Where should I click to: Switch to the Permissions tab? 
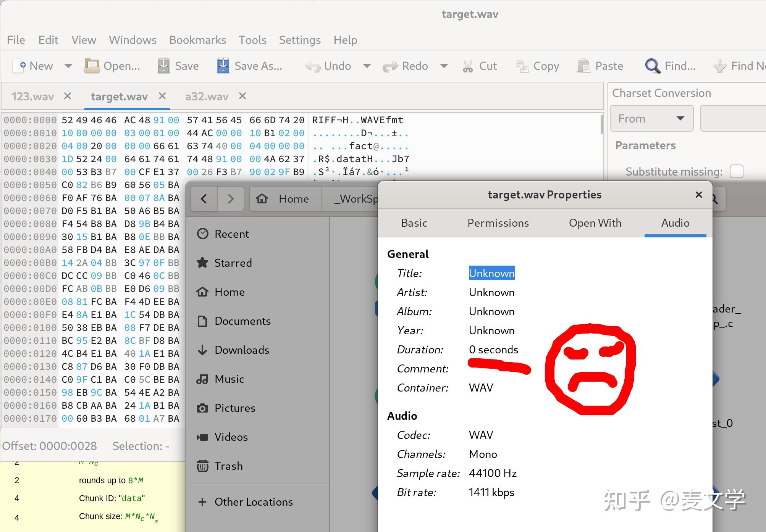tap(498, 223)
